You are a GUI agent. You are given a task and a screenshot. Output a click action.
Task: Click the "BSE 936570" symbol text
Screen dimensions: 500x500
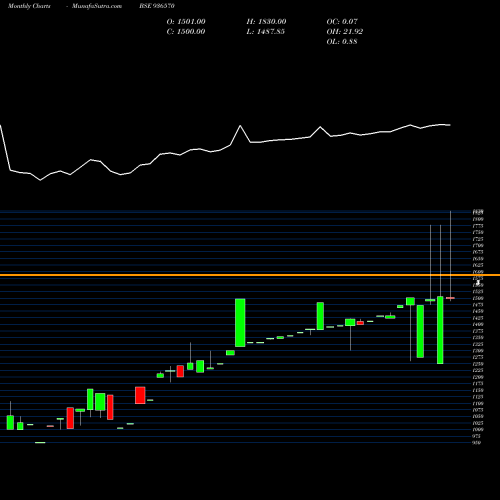(157, 6)
